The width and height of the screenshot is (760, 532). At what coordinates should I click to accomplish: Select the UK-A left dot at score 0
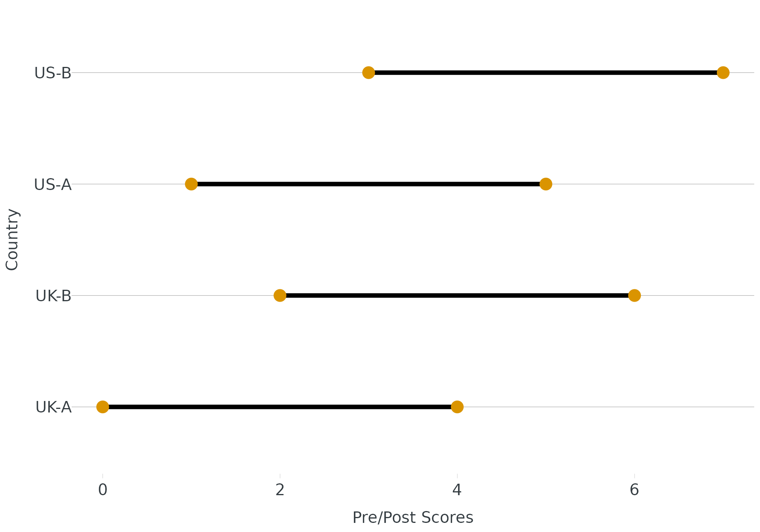click(x=103, y=407)
